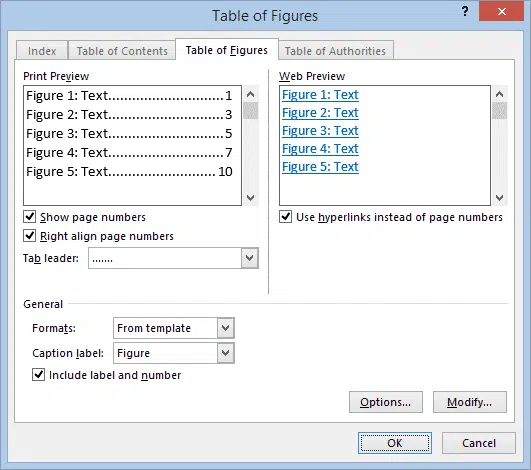The width and height of the screenshot is (531, 470).
Task: Toggle Right align page numbers checkbox
Action: point(29,235)
